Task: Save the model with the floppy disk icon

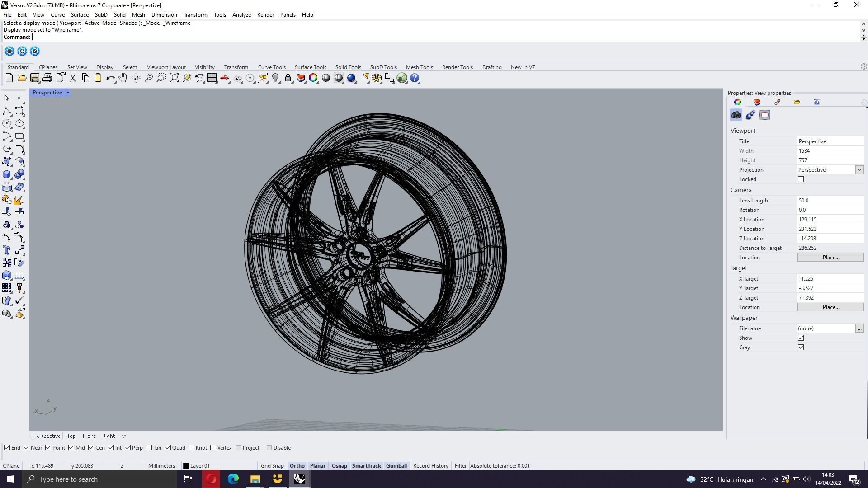Action: tap(34, 78)
